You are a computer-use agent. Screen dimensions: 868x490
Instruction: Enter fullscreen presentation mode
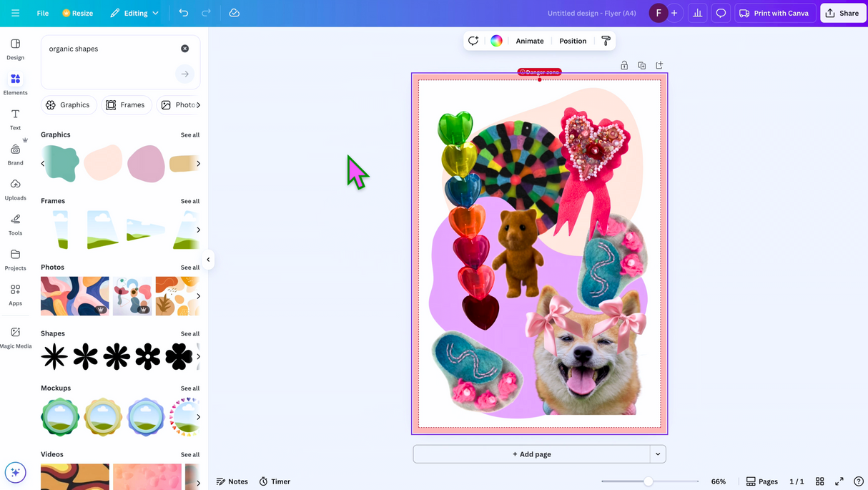click(839, 481)
